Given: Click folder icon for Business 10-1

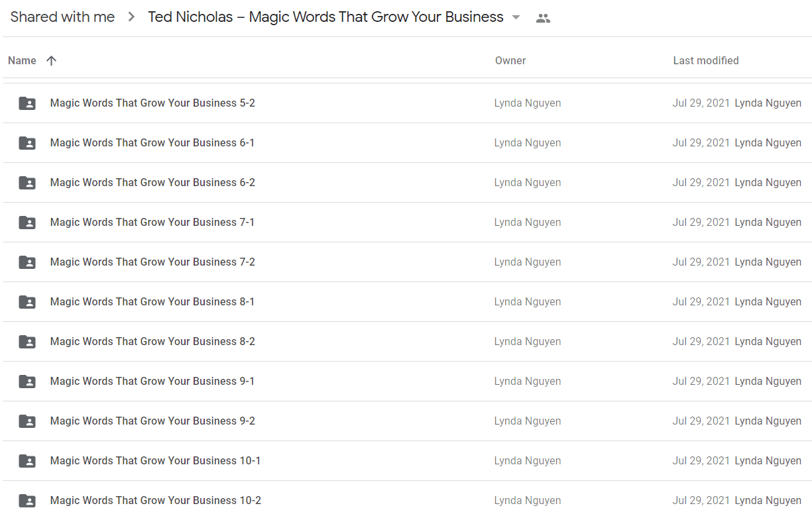Looking at the screenshot, I should coord(27,461).
